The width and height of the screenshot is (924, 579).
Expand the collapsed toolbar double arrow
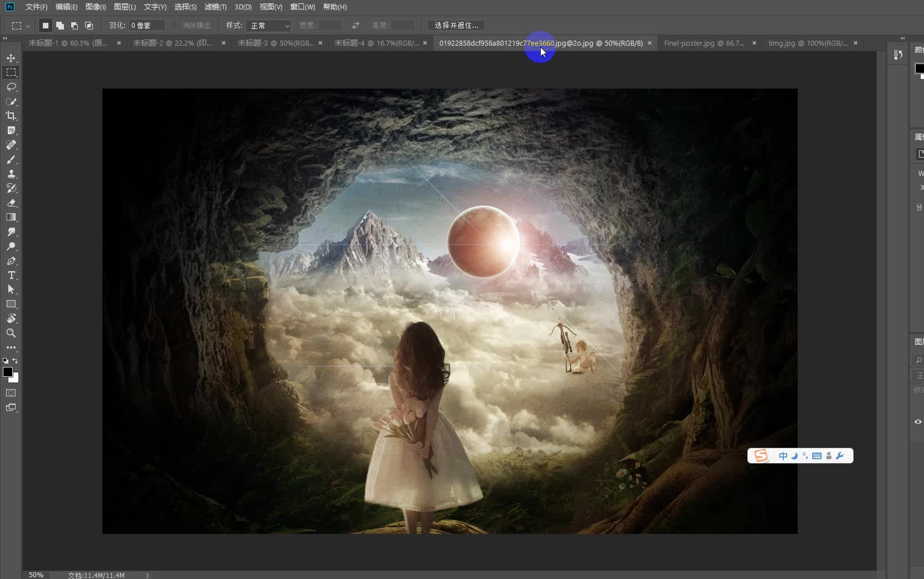(5, 38)
